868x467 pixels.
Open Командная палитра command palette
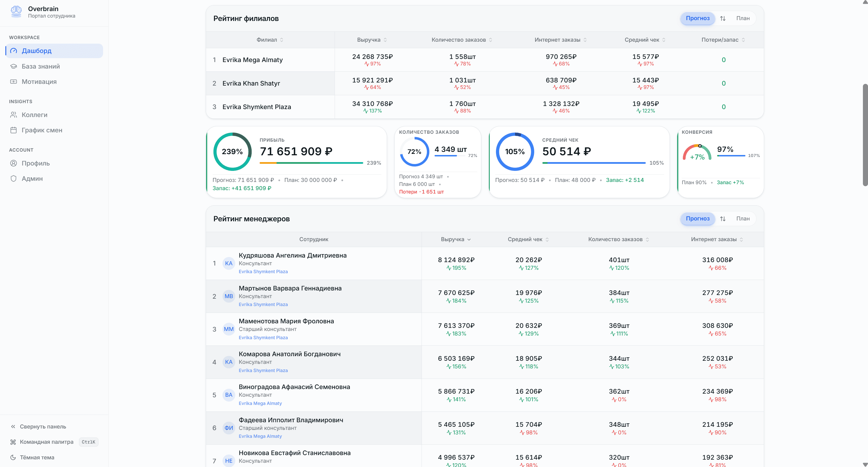tap(54, 442)
